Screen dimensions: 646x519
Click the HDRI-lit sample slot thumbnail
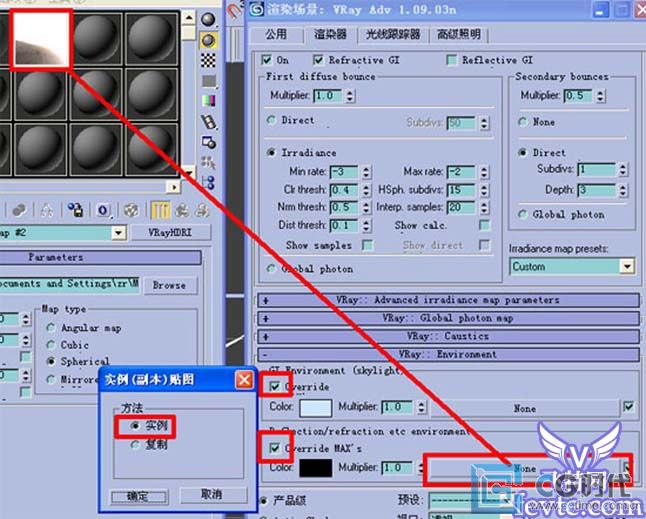(x=41, y=39)
